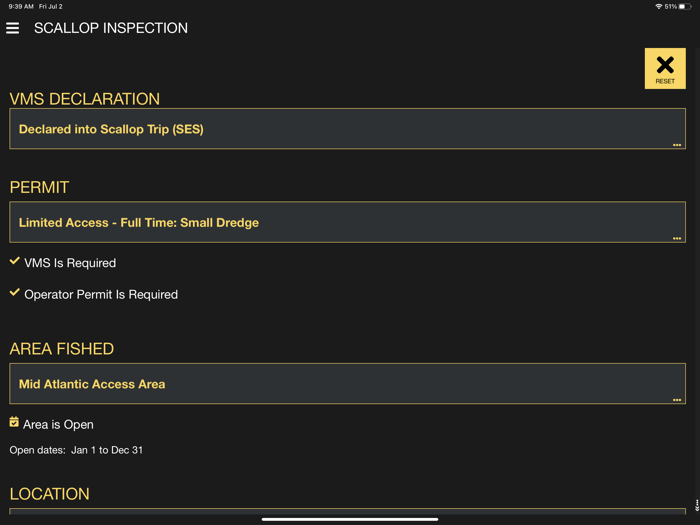Click the home indicator bar at bottom
Image resolution: width=700 pixels, height=525 pixels.
point(350,519)
